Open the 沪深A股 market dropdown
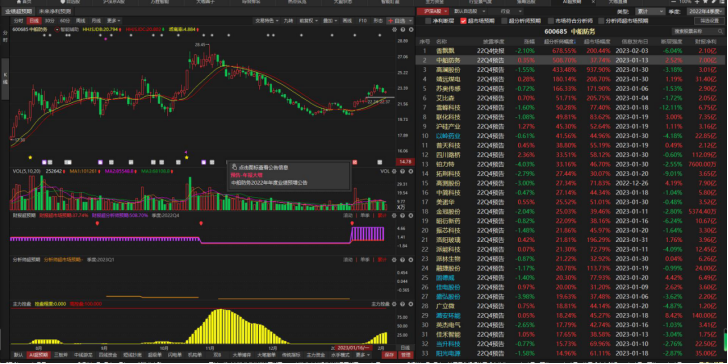The image size is (728, 364). click(433, 11)
